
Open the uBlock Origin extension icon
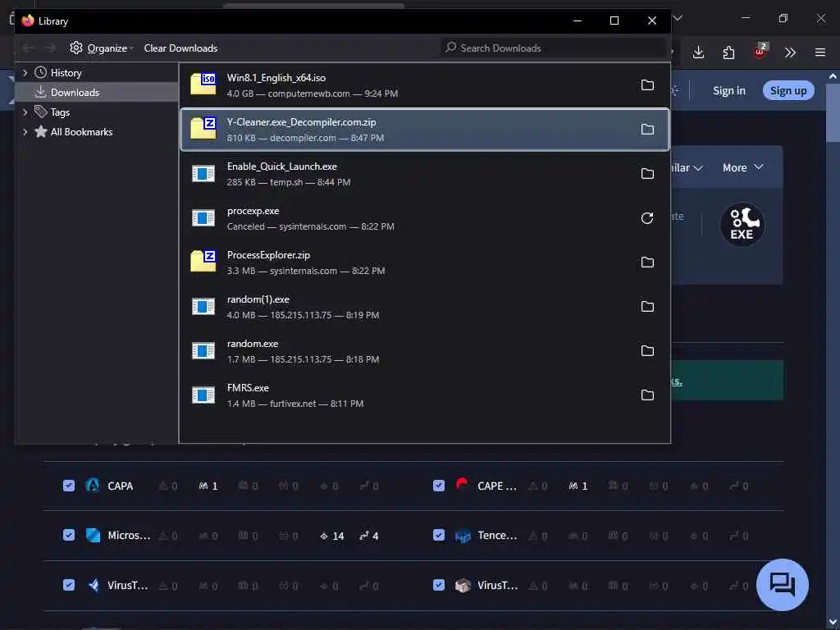(760, 52)
